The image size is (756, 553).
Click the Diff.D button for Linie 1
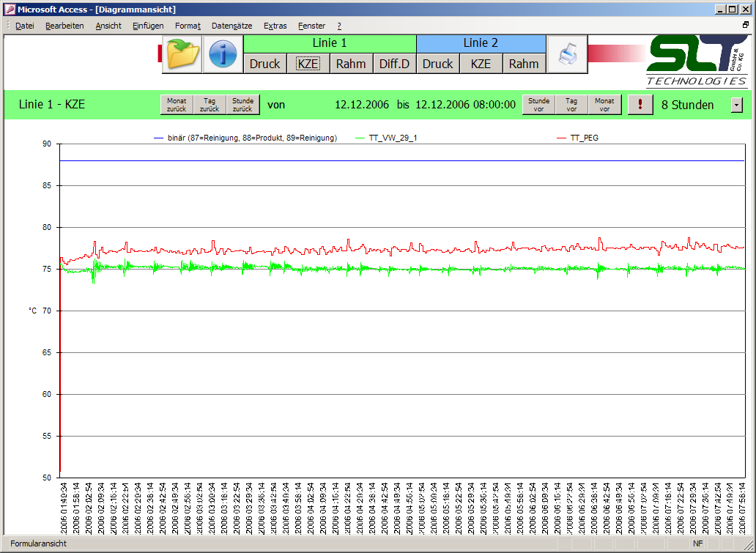(x=394, y=64)
